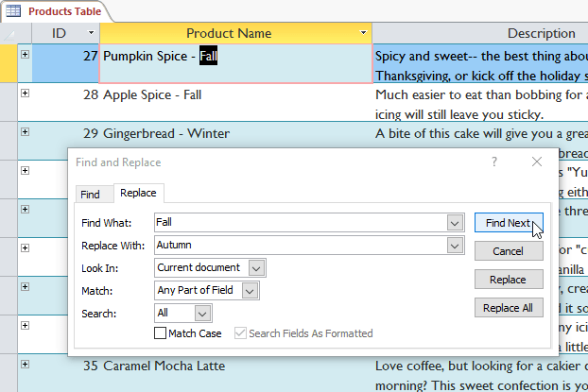Image resolution: width=588 pixels, height=392 pixels.
Task: Open the Find What dropdown arrow
Action: pyautogui.click(x=454, y=222)
